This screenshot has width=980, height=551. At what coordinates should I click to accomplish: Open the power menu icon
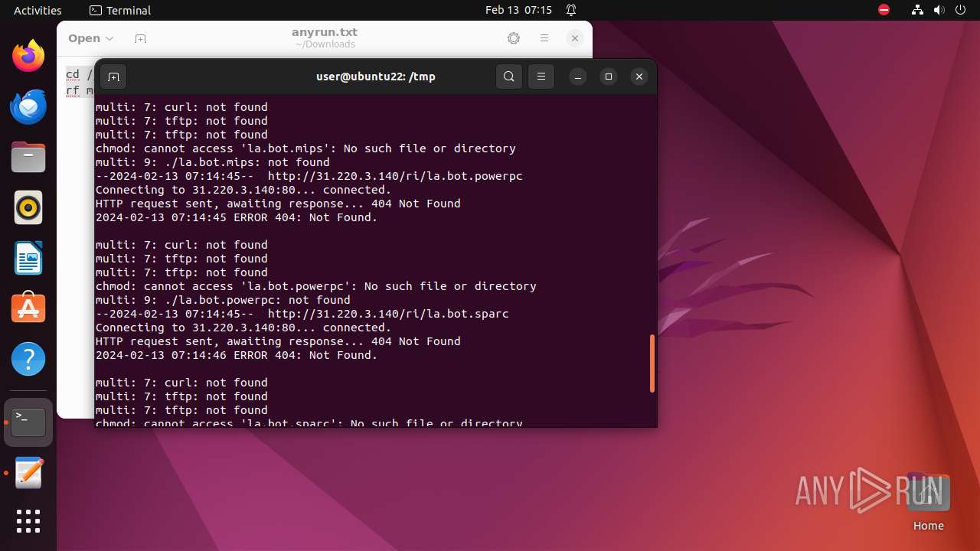961,11
